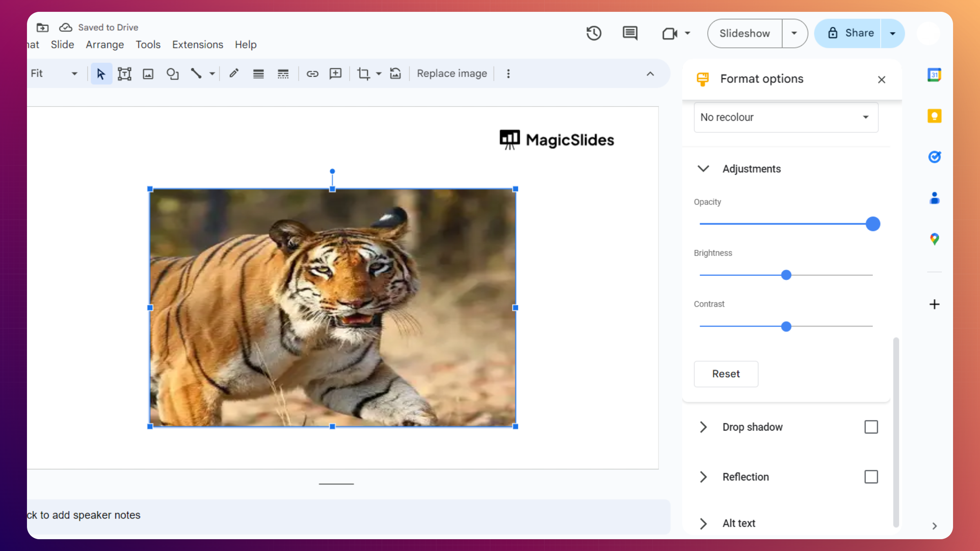Screen dimensions: 980x551
Task: Click the insert link icon
Action: pyautogui.click(x=312, y=74)
